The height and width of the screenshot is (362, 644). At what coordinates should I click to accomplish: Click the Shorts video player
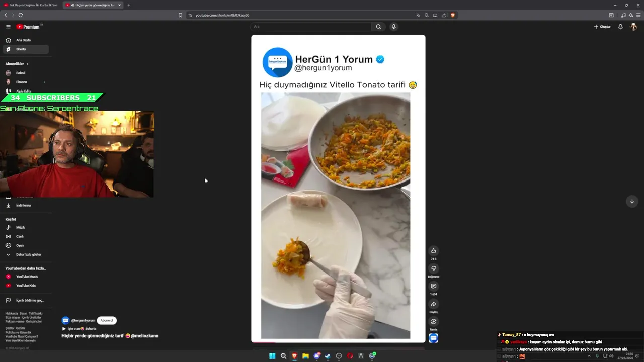tap(338, 189)
